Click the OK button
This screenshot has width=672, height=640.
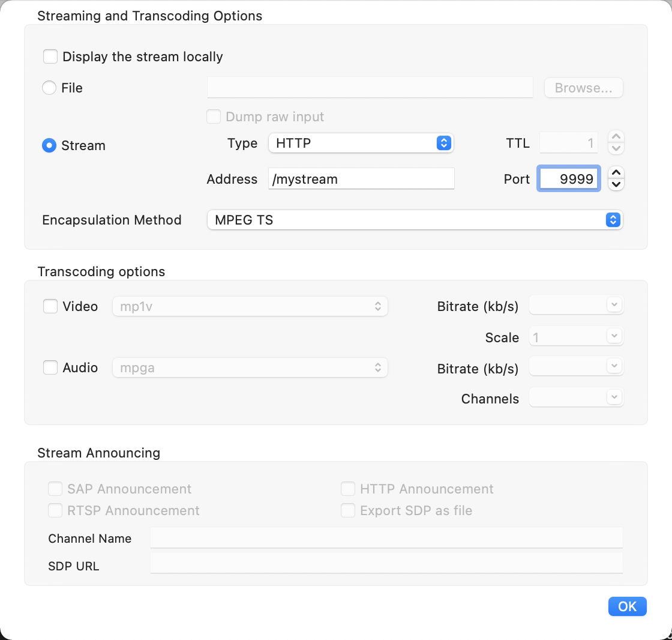(x=627, y=606)
